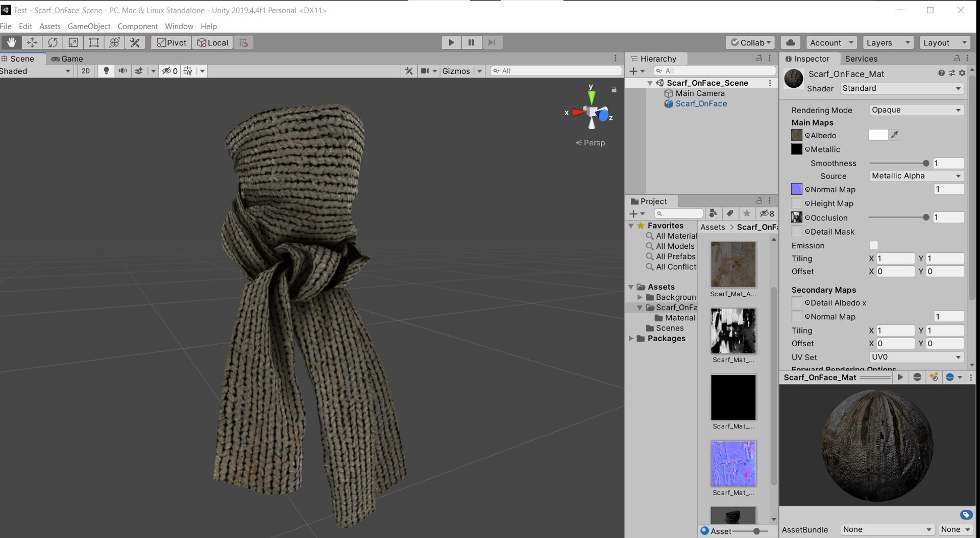Select the combined Transform tool

tap(114, 42)
